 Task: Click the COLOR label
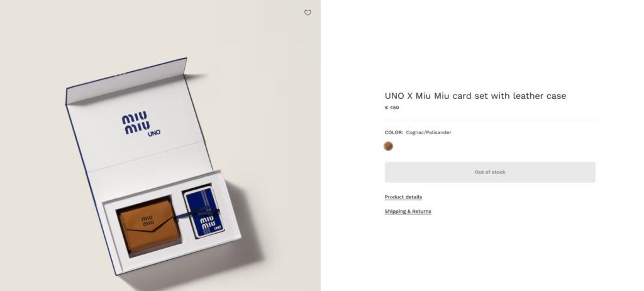[x=394, y=132]
